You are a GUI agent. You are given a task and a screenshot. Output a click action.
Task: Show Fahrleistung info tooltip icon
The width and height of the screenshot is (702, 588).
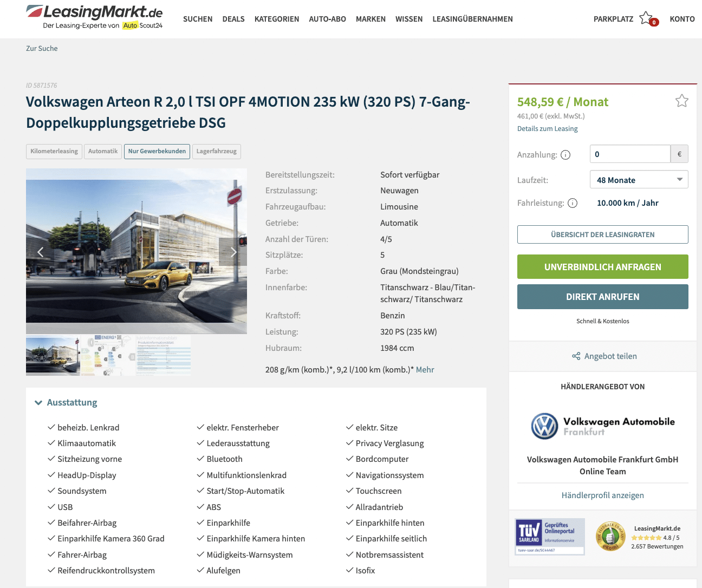(x=573, y=203)
